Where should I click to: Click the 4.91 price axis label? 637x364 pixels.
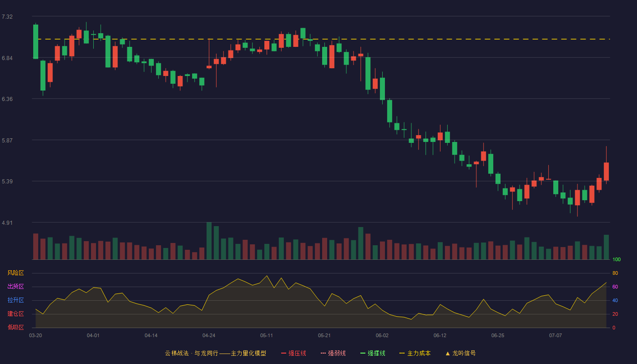(7, 223)
